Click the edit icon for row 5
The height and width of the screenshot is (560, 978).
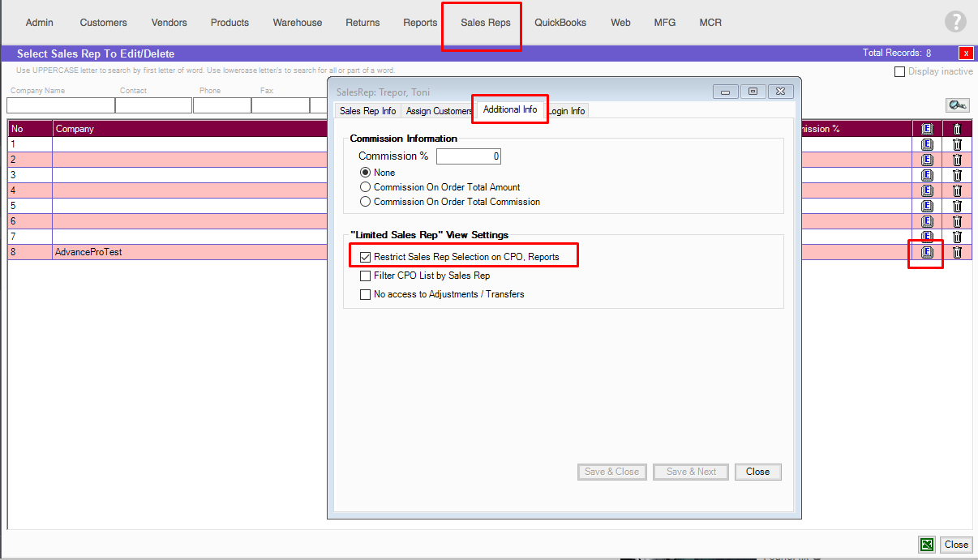(x=928, y=206)
